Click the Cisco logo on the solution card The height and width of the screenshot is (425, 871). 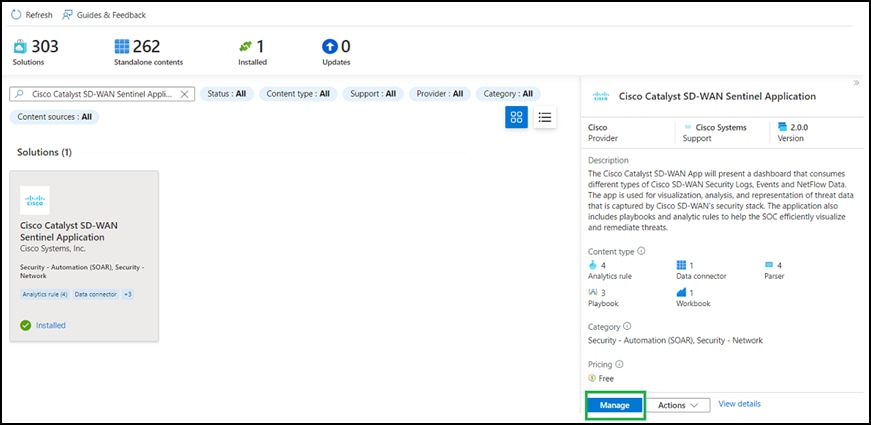point(35,201)
